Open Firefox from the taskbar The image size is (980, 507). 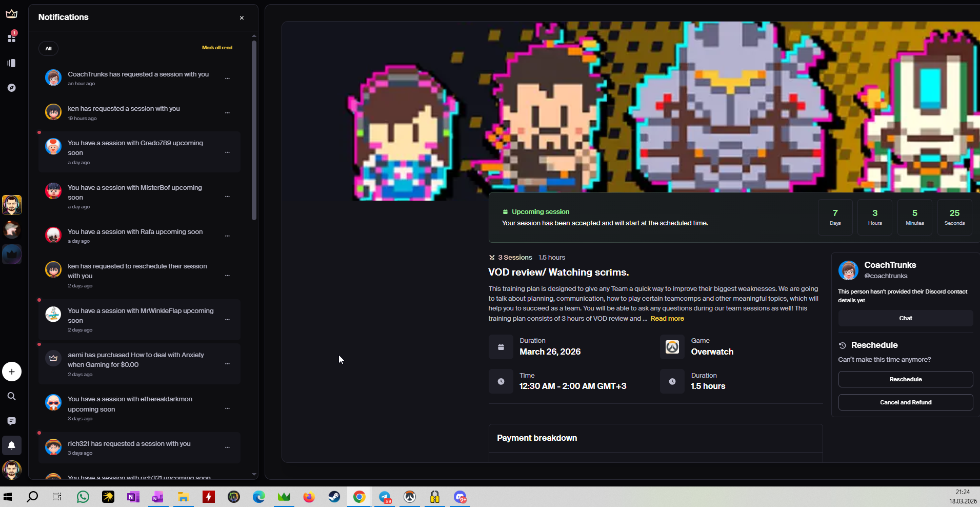tap(309, 497)
